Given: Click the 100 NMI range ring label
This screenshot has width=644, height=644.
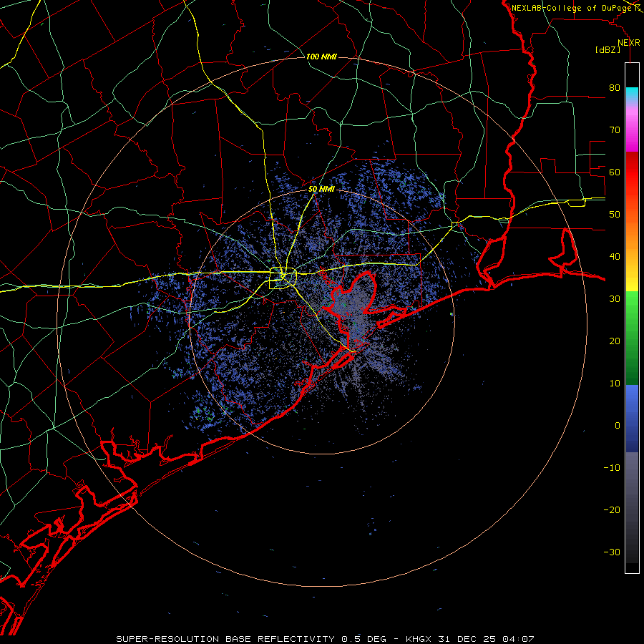Looking at the screenshot, I should click(321, 57).
